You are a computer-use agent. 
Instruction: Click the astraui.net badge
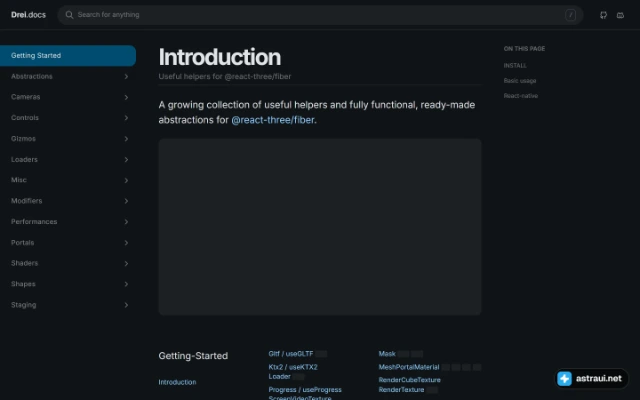(591, 378)
